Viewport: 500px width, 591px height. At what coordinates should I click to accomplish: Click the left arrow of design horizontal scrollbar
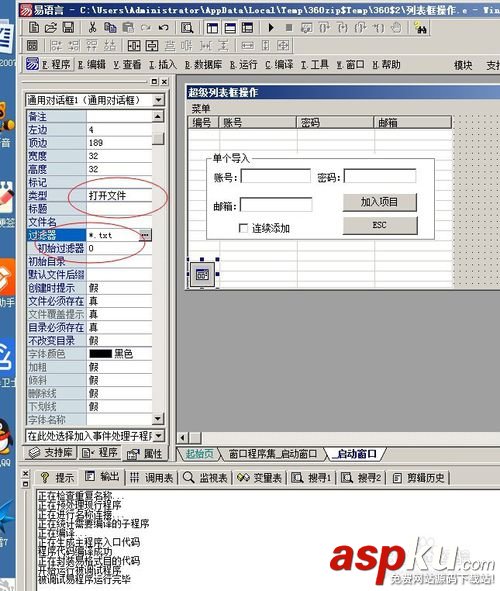click(x=183, y=437)
